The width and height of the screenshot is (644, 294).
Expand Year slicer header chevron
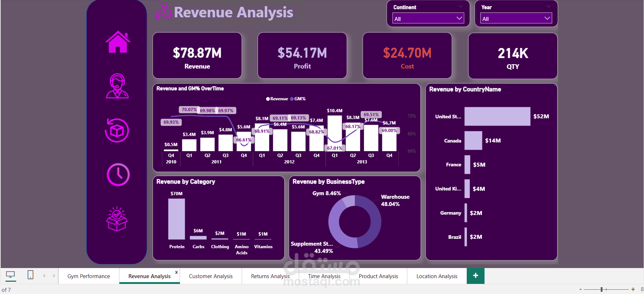[x=549, y=6]
